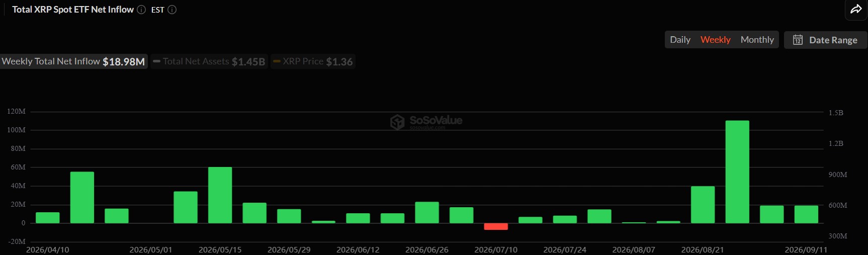
Task: Click the EST timezone label
Action: pos(157,10)
